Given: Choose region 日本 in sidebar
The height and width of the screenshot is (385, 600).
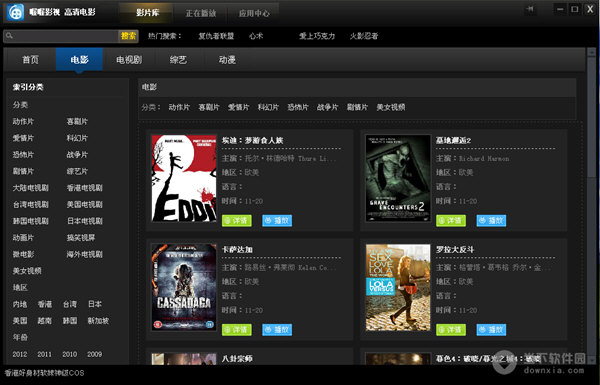Looking at the screenshot, I should 95,304.
